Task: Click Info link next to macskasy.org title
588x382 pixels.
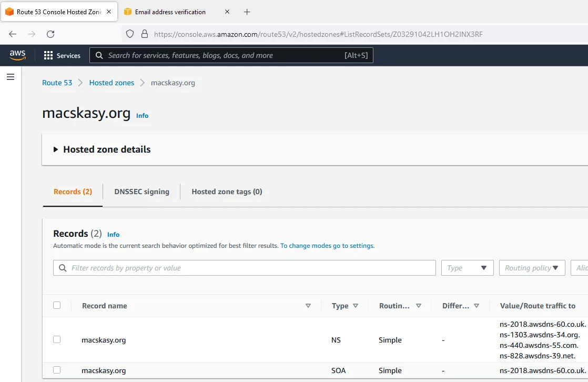Action: click(142, 116)
